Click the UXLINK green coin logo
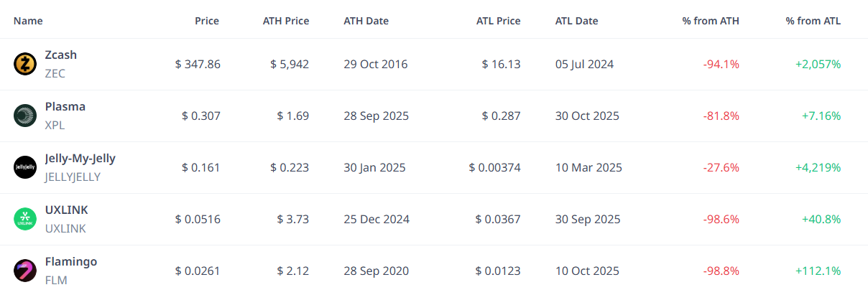The width and height of the screenshot is (868, 295). [25, 219]
